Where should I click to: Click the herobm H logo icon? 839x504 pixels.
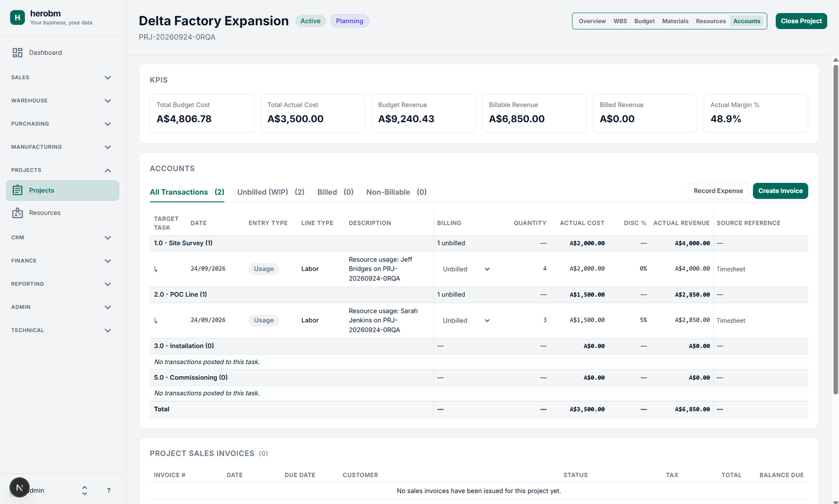click(17, 17)
